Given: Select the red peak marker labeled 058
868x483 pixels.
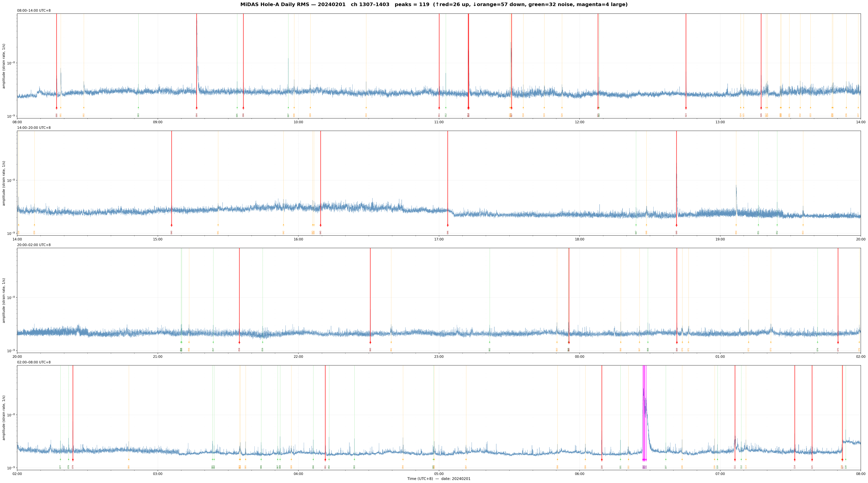Looking at the screenshot, I should (239, 342).
